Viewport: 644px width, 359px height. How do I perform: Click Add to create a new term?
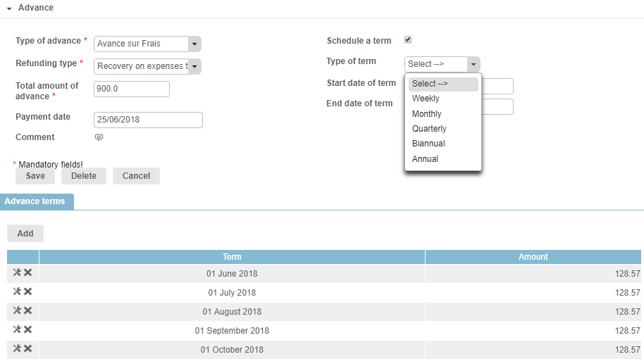click(25, 233)
